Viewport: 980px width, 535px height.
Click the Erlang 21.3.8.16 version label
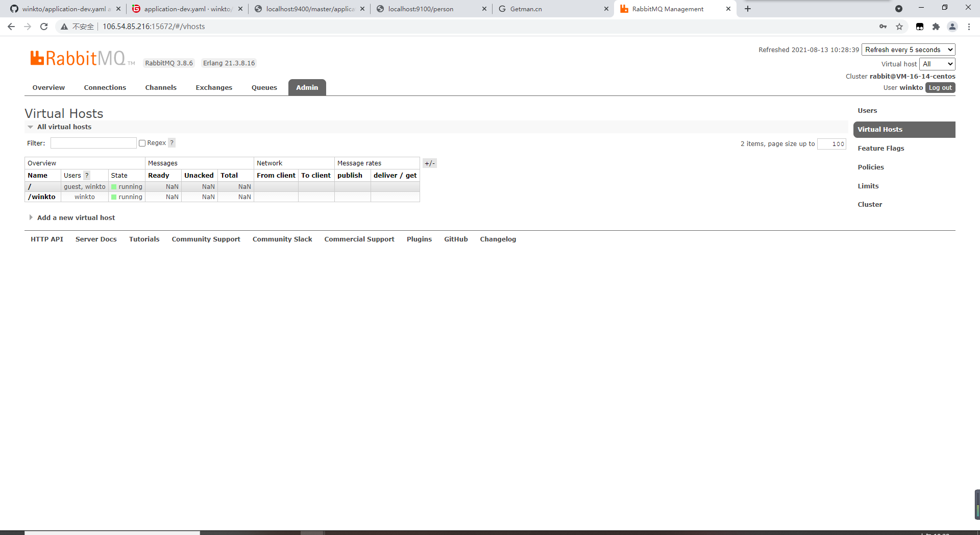[x=229, y=63]
